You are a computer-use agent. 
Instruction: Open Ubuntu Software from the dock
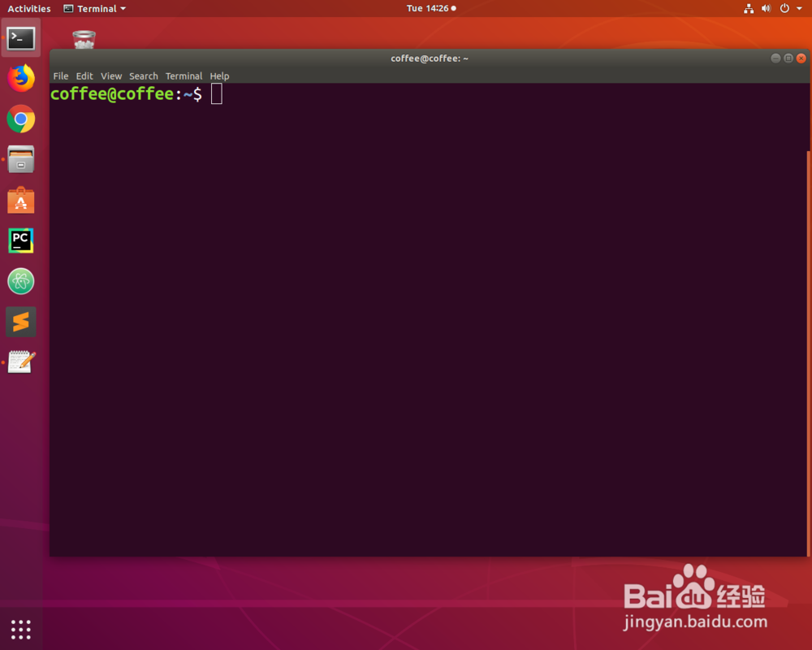point(21,200)
